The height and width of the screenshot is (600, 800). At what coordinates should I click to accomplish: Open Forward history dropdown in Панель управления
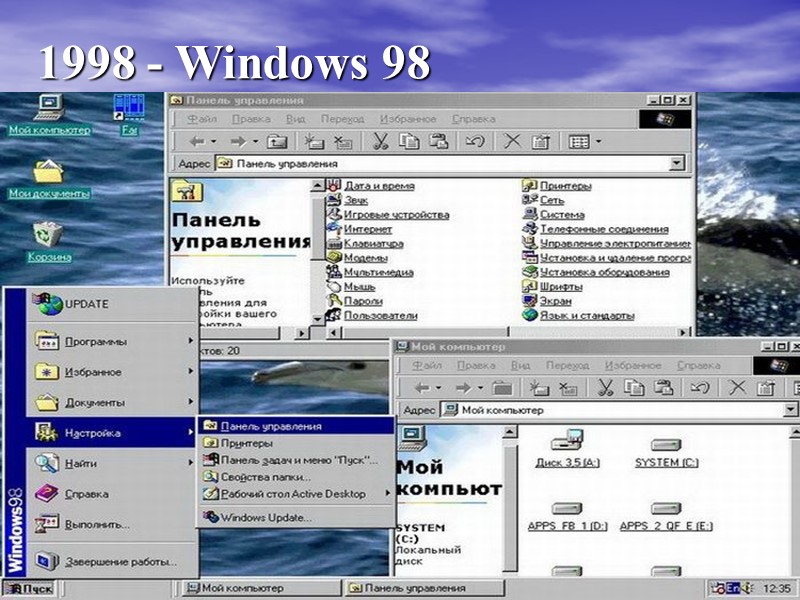point(255,141)
